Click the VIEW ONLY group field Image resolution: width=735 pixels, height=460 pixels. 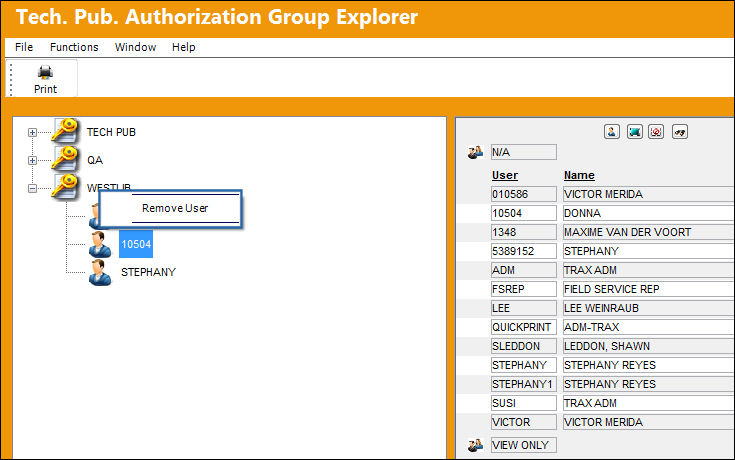[x=524, y=445]
